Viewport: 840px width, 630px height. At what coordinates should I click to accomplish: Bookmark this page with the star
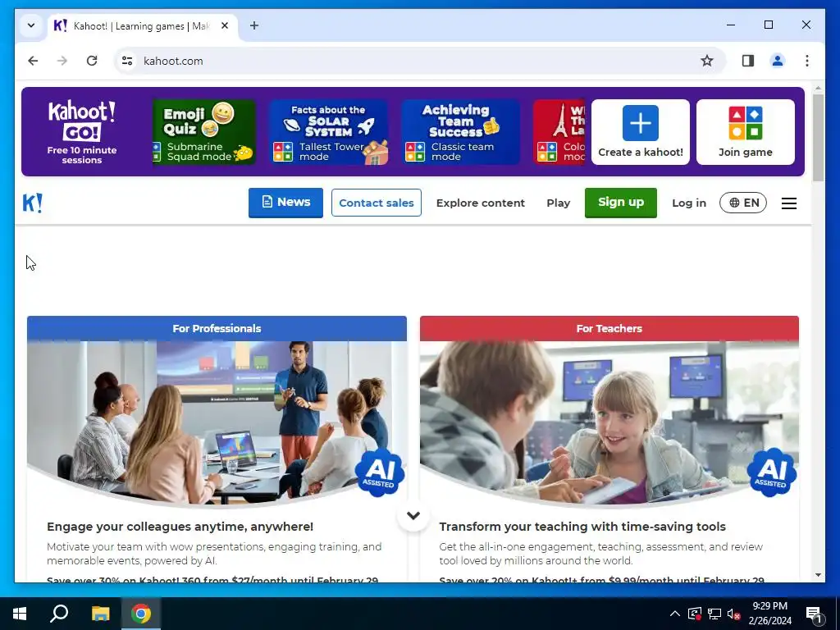point(707,61)
